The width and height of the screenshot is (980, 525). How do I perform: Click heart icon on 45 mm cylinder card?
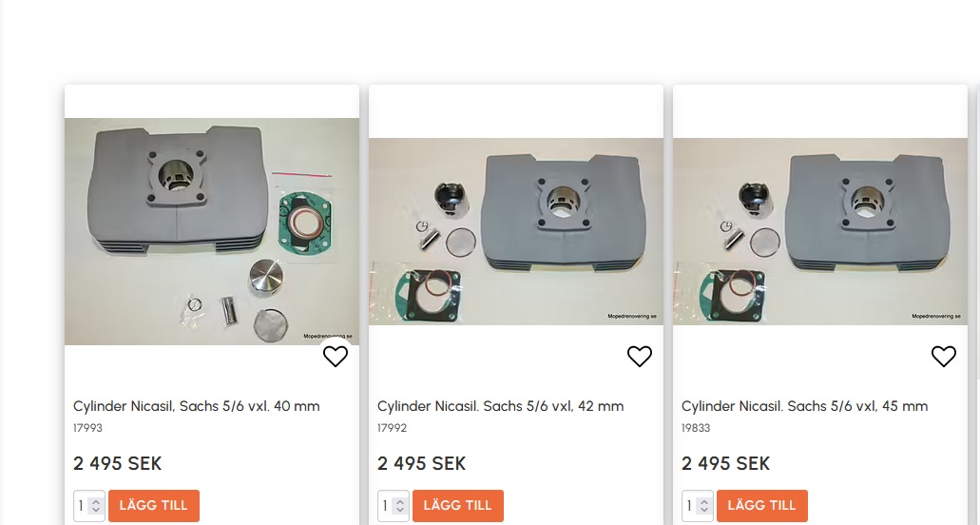click(944, 357)
